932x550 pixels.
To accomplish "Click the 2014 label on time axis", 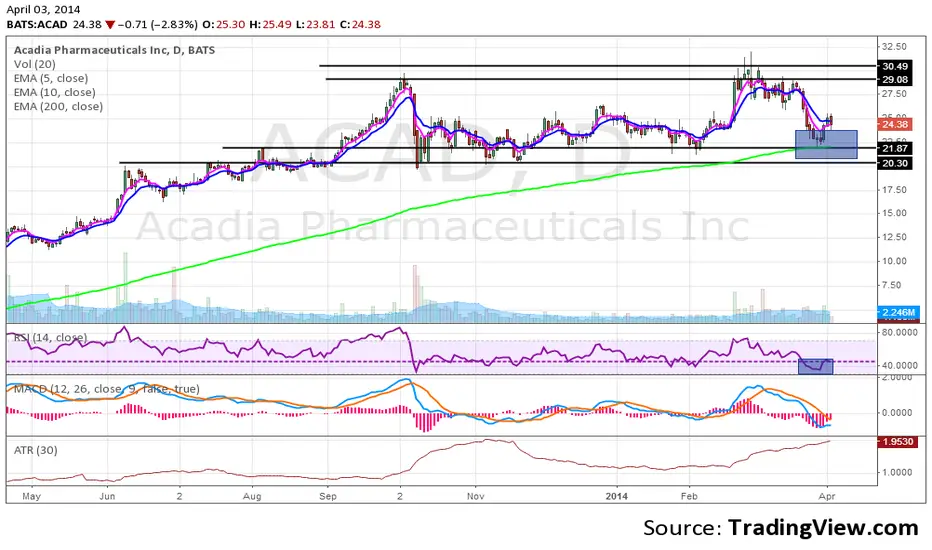I will click(617, 496).
